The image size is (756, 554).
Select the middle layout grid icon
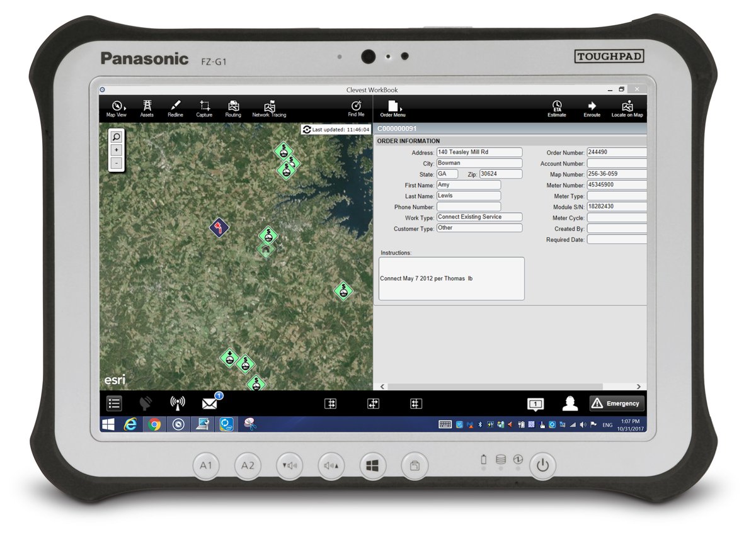pos(373,404)
